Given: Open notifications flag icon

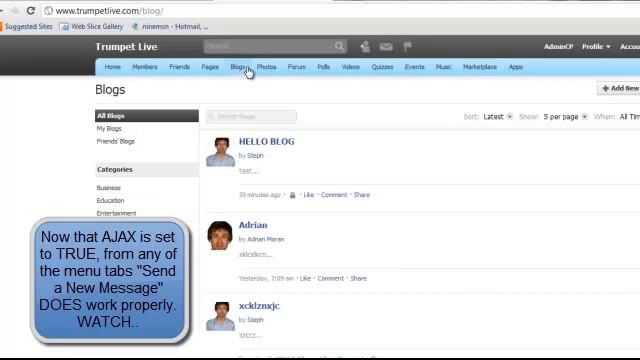Looking at the screenshot, I should pos(407,47).
